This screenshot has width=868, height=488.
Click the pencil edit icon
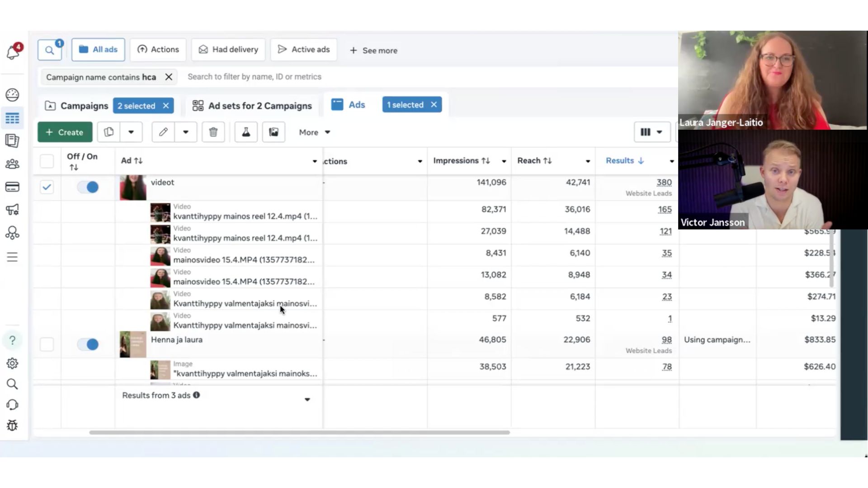(x=163, y=132)
